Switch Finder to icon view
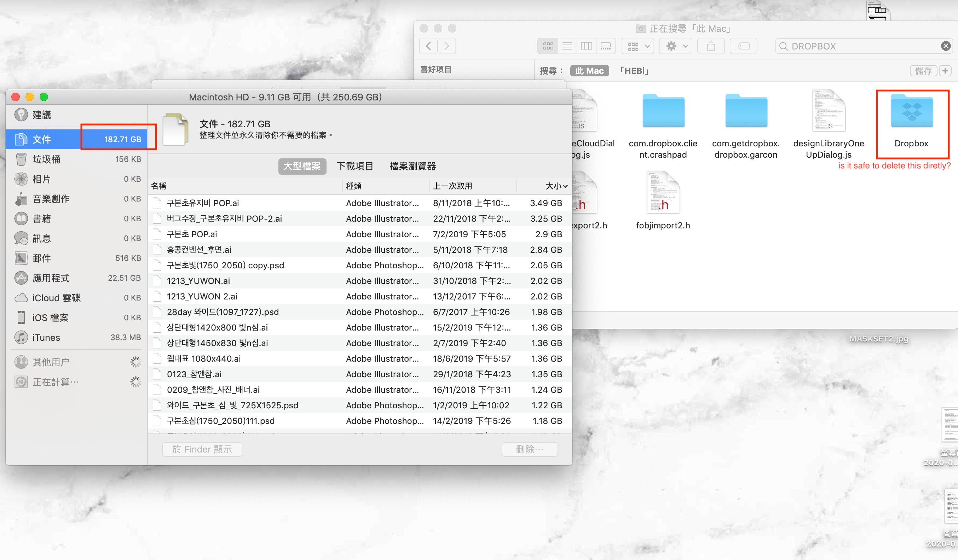The height and width of the screenshot is (560, 958). 548,46
